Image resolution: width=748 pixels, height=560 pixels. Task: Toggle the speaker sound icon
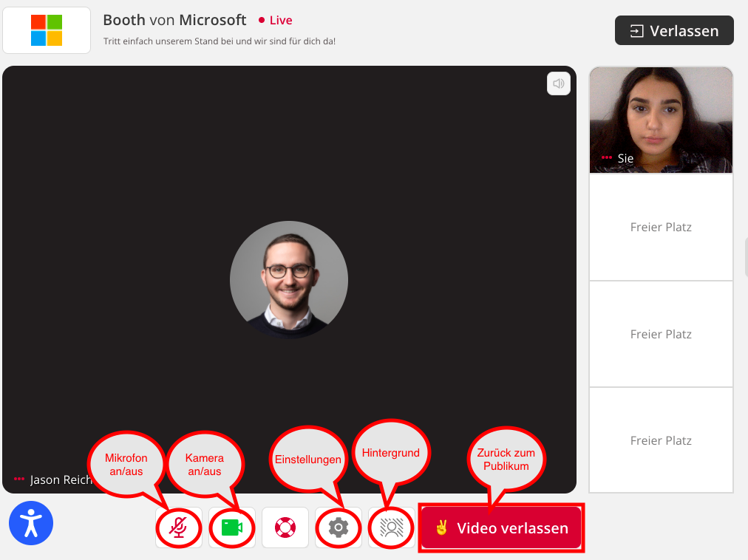[x=559, y=83]
